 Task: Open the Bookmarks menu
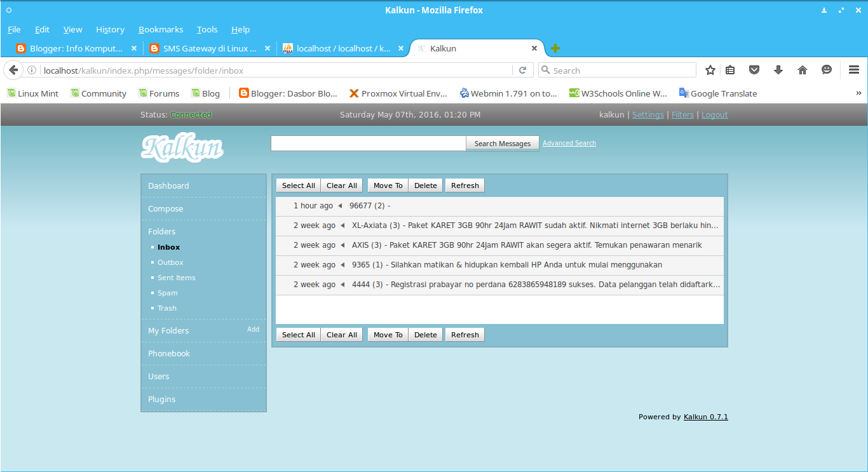pos(161,29)
